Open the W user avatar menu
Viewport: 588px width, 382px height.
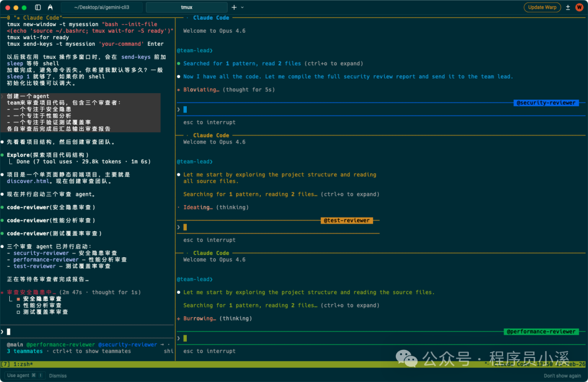(579, 7)
